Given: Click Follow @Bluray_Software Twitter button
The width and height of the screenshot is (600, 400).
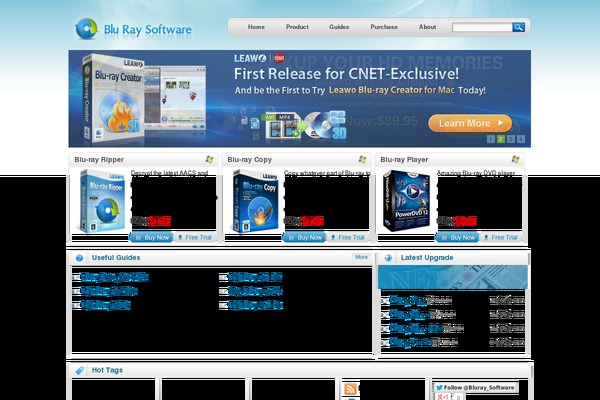Looking at the screenshot, I should [x=476, y=387].
